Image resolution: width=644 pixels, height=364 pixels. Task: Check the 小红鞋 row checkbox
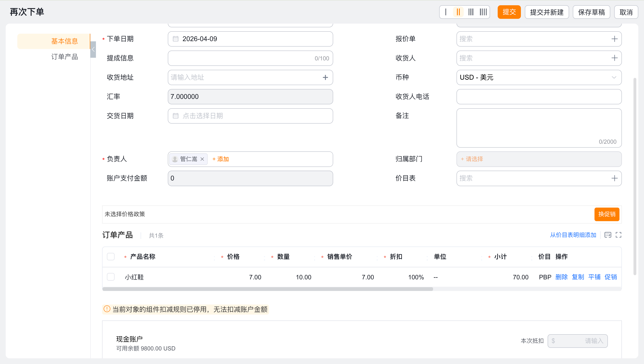[x=111, y=277]
